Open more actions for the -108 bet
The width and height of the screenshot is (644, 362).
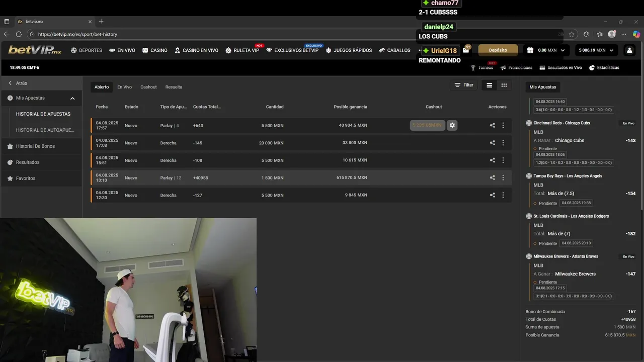[x=503, y=160]
